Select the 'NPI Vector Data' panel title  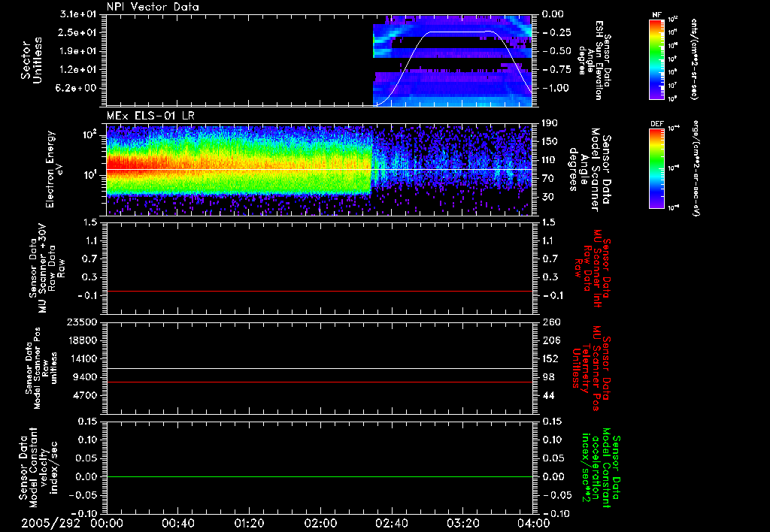click(x=153, y=7)
